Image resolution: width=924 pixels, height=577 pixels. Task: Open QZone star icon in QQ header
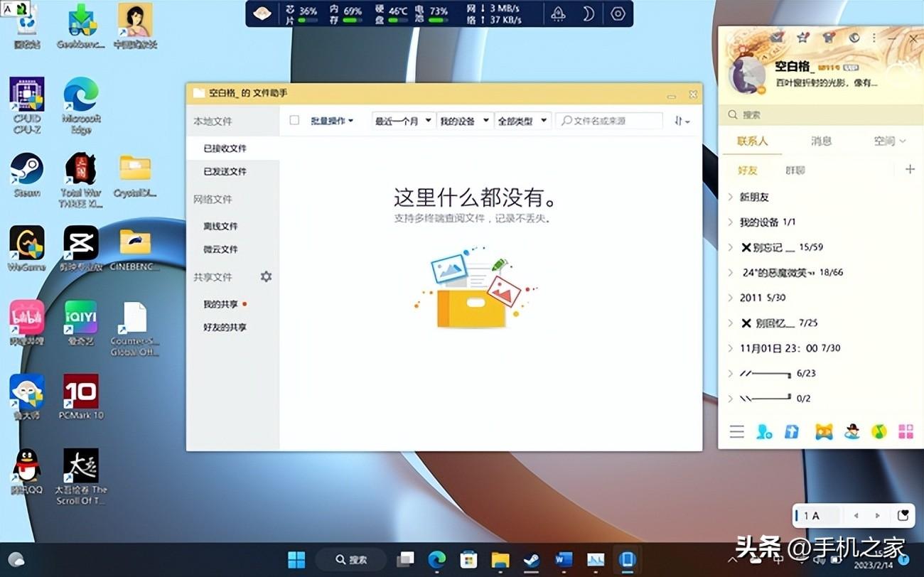(x=802, y=37)
